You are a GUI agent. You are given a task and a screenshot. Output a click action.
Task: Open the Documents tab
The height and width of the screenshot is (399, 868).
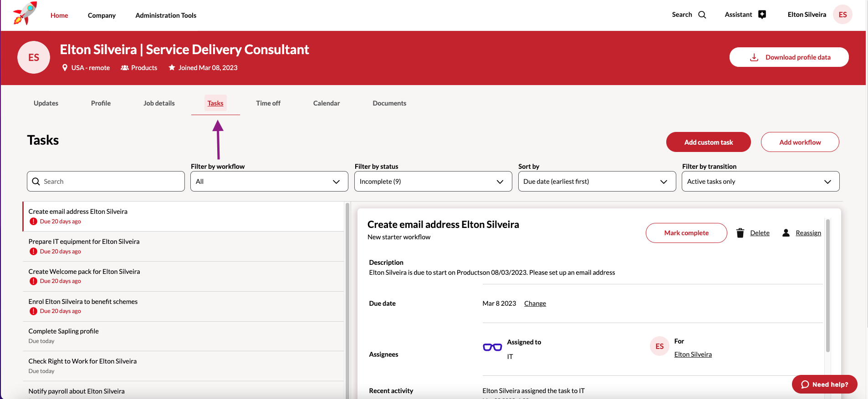[x=389, y=103]
